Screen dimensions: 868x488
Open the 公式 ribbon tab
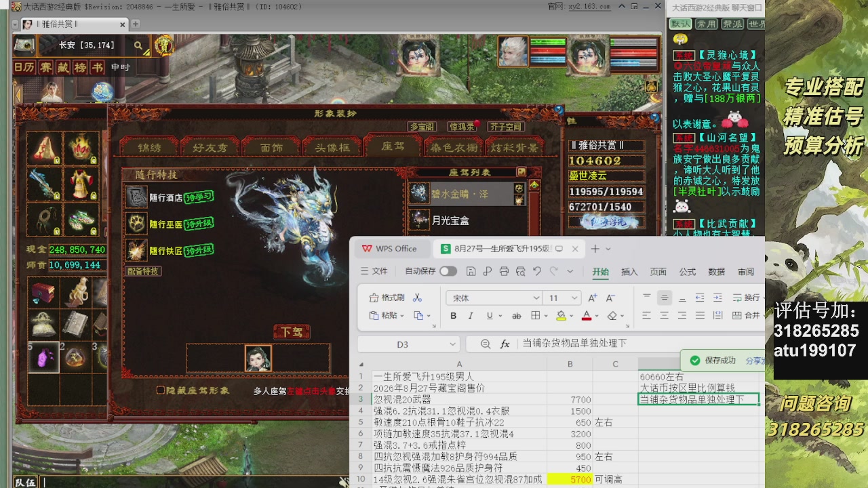[x=688, y=272]
